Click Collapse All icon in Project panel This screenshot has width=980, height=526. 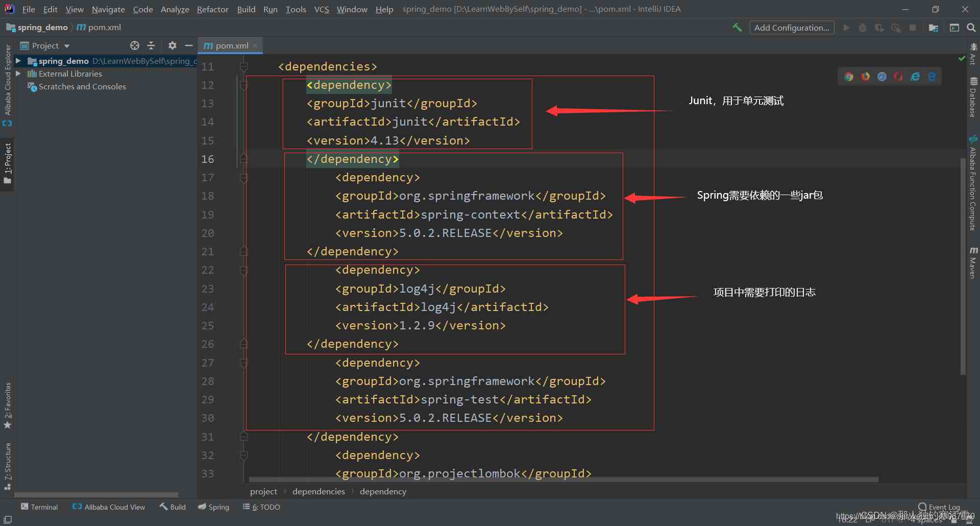click(151, 45)
